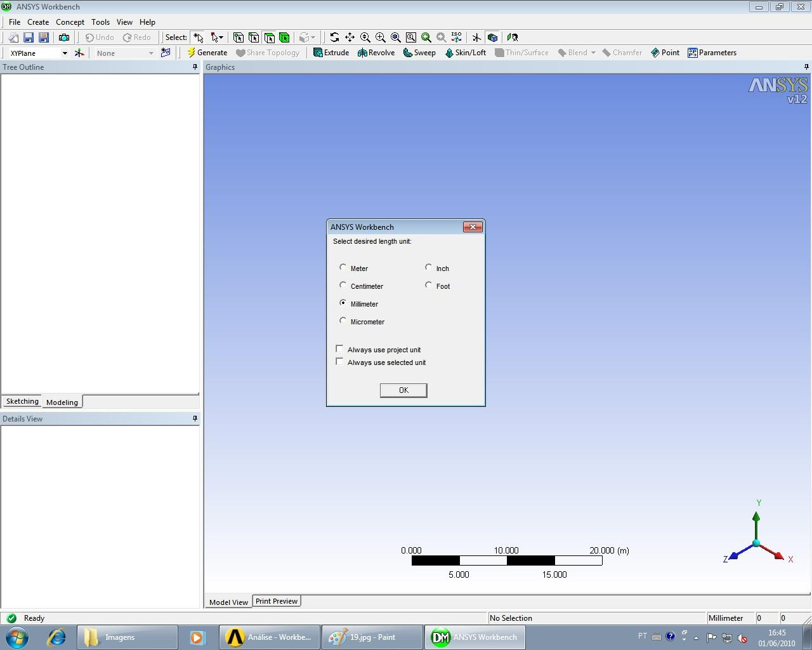Switch to the Sketching tab
812x650 pixels.
click(22, 401)
